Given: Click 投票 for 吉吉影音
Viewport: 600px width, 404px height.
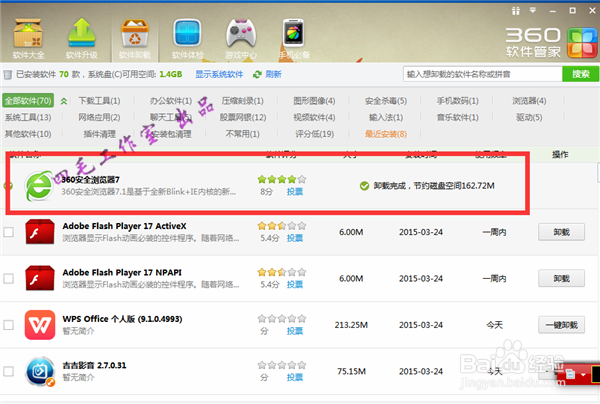Looking at the screenshot, I should coord(295,377).
